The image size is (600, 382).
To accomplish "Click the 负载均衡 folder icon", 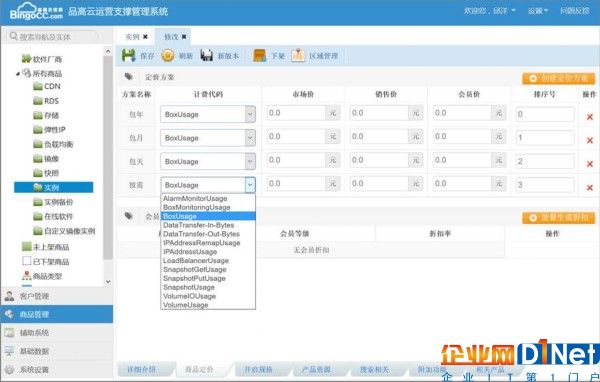I will click(38, 144).
